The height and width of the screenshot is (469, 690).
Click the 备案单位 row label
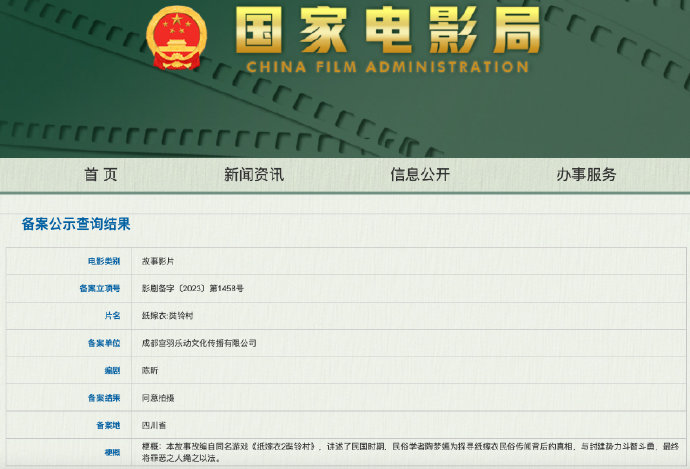[104, 343]
